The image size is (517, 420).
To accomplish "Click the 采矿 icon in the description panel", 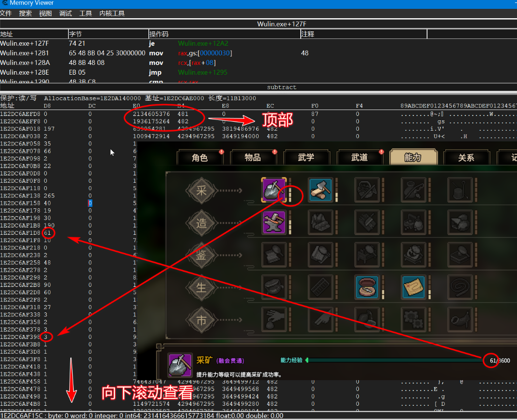I will point(179,365).
